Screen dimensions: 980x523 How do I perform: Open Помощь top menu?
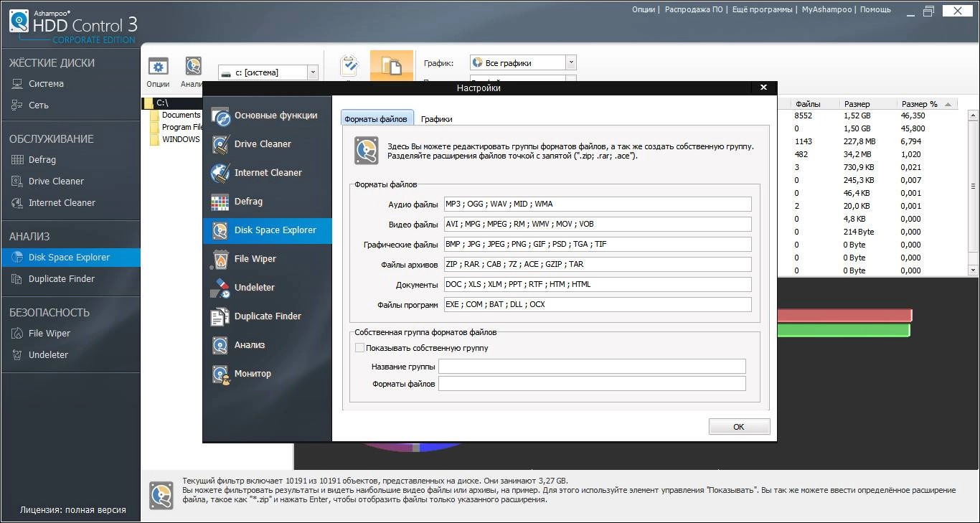pyautogui.click(x=875, y=10)
